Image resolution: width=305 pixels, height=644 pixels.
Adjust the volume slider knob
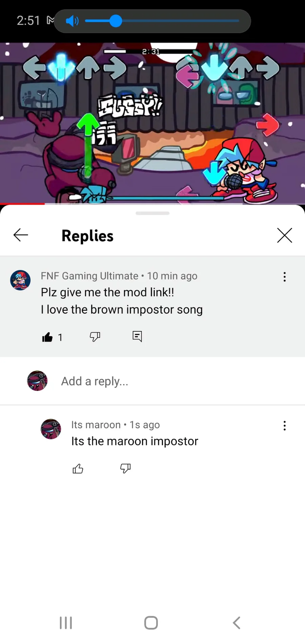coord(116,21)
